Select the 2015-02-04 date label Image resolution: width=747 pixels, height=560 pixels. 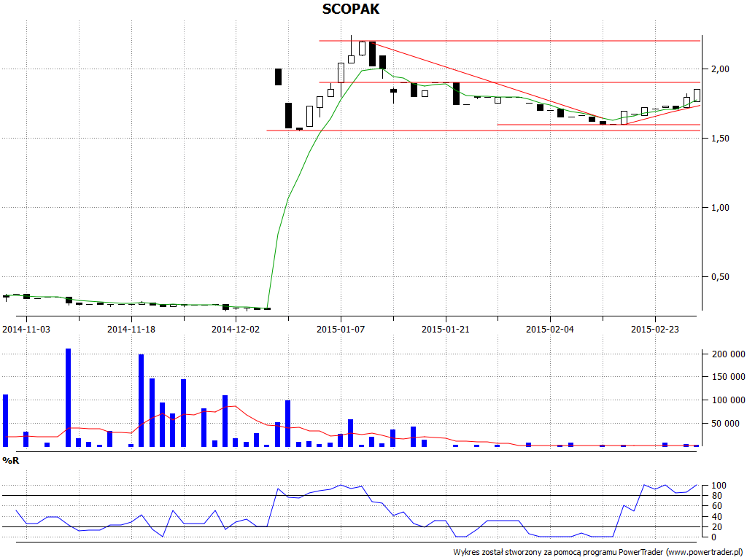[550, 329]
